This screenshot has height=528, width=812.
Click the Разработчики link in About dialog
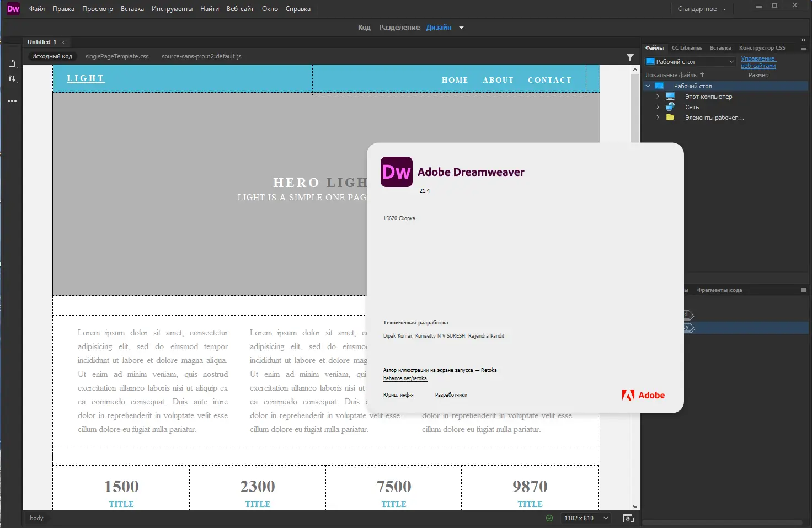coord(451,395)
